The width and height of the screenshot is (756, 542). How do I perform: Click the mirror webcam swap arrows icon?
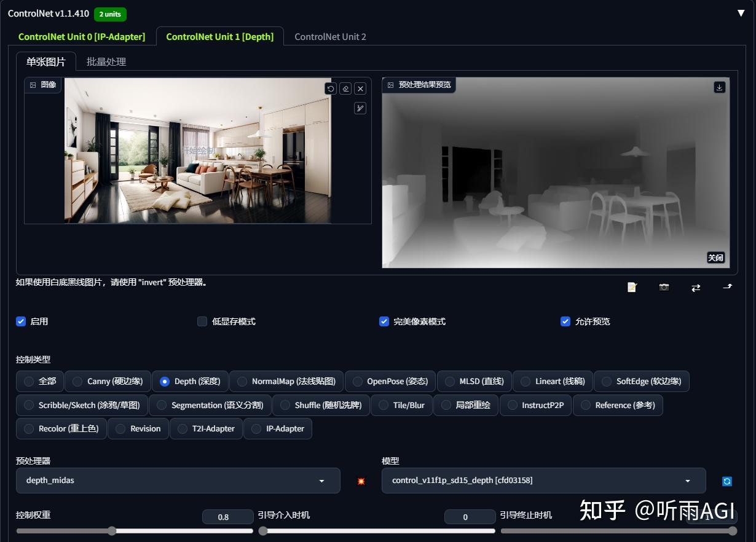(696, 287)
